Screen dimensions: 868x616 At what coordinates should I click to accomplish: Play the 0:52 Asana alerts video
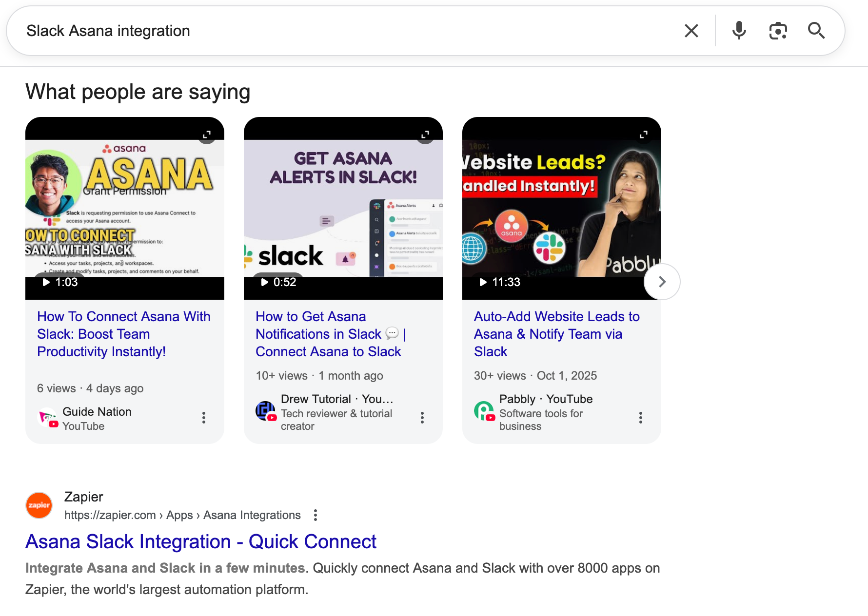tap(278, 282)
